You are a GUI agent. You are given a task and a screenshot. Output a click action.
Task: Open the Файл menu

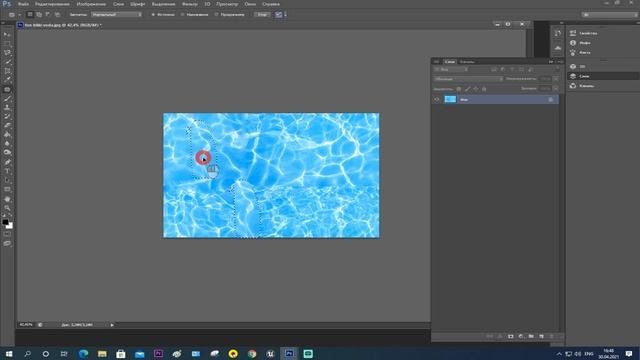(x=23, y=4)
